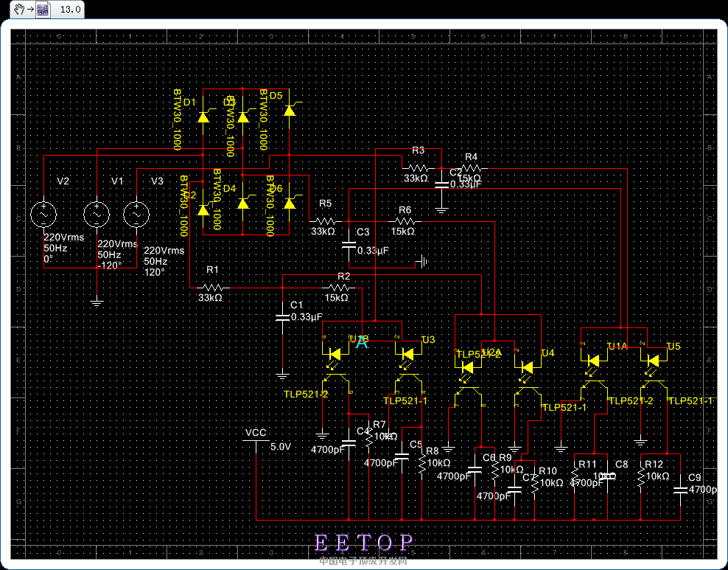Select the V1 AC voltage source symbol
The width and height of the screenshot is (728, 570).
(x=97, y=214)
